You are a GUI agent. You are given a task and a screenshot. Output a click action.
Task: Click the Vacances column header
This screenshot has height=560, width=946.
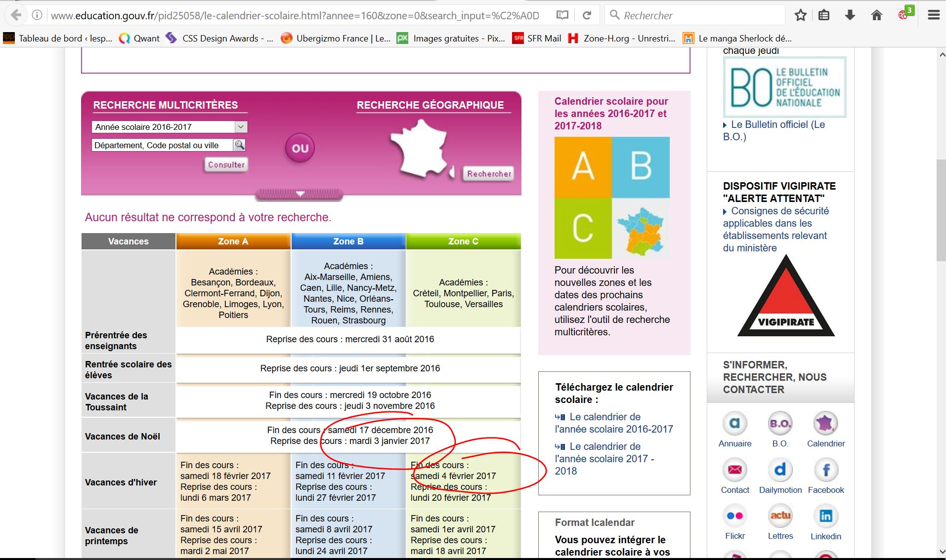[129, 241]
